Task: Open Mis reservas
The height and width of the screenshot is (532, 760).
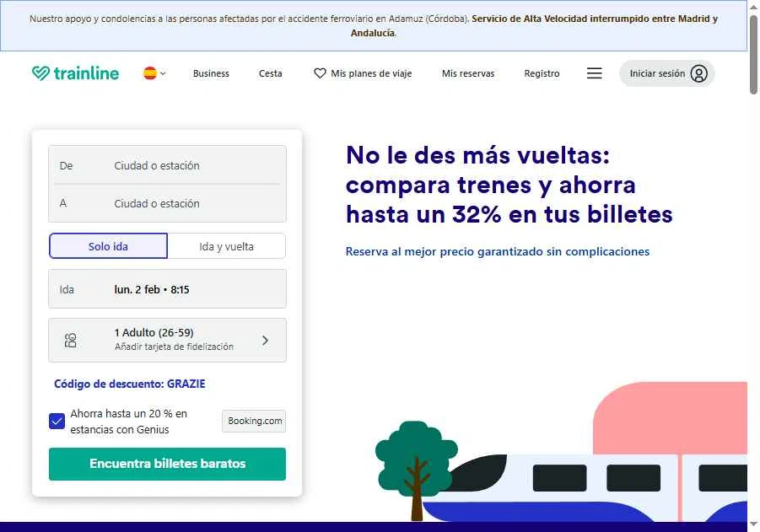Action: tap(468, 73)
